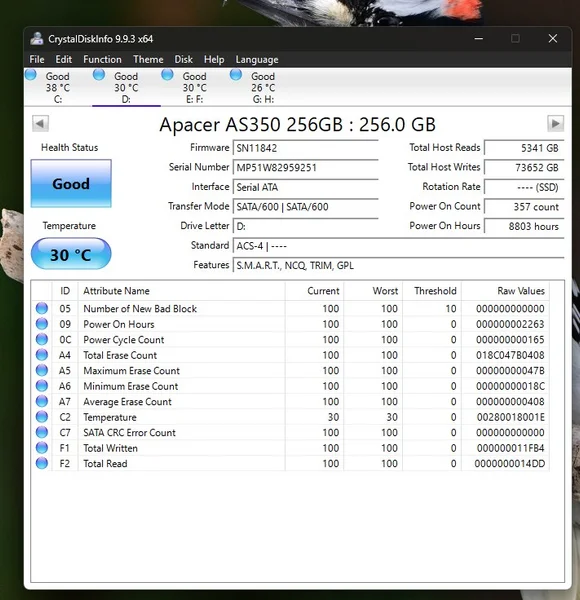
Task: Click status icon for Number of New Bad Block
Action: coord(42,308)
